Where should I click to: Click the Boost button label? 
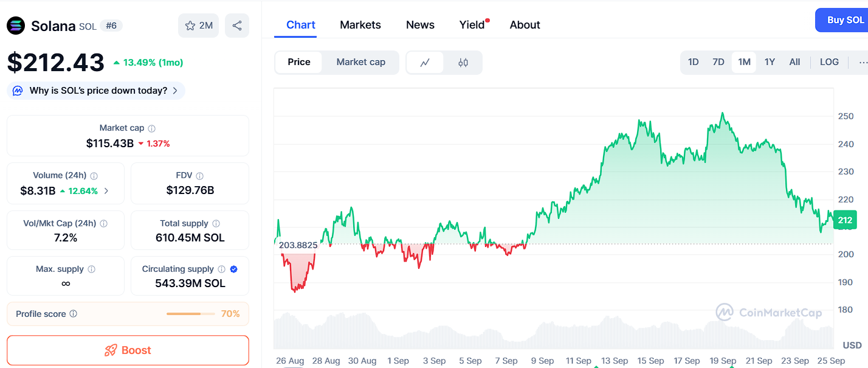(136, 350)
